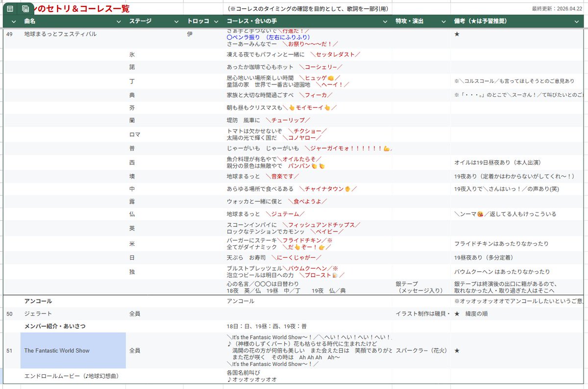Select stage cell 丁

pos(154,81)
